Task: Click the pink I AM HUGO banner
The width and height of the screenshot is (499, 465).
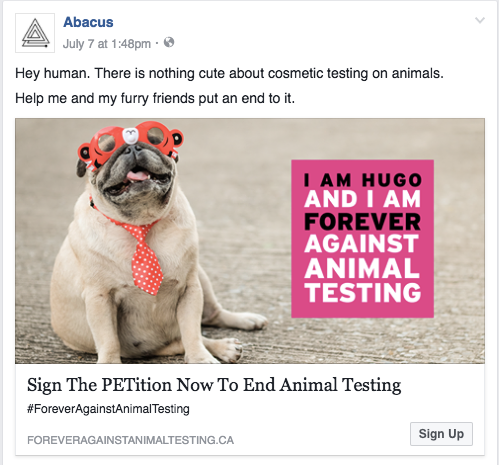Action: (363, 239)
